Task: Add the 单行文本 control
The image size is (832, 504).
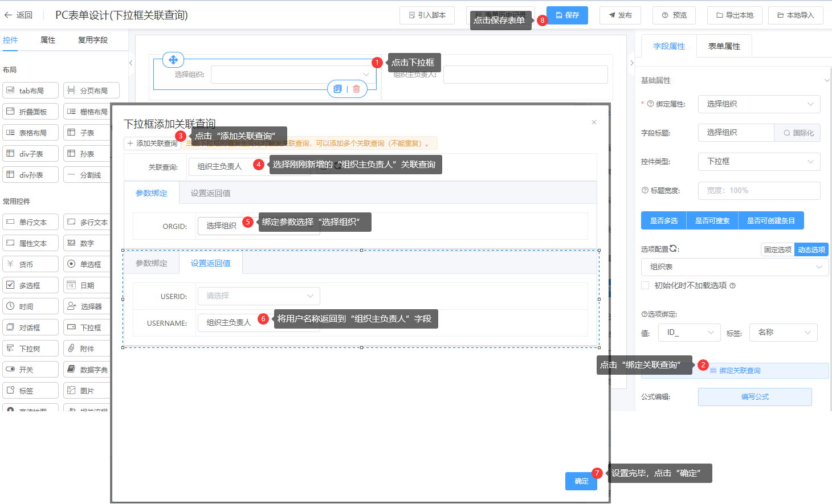Action: coord(31,222)
